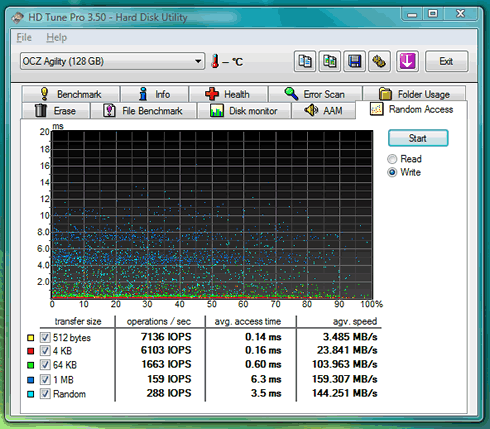This screenshot has height=429, width=490.
Task: Click the Exit button
Action: (x=446, y=61)
